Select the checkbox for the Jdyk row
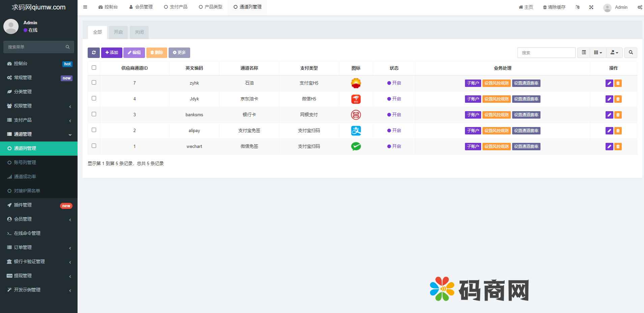Screen dimensions: 644x313 point(94,98)
